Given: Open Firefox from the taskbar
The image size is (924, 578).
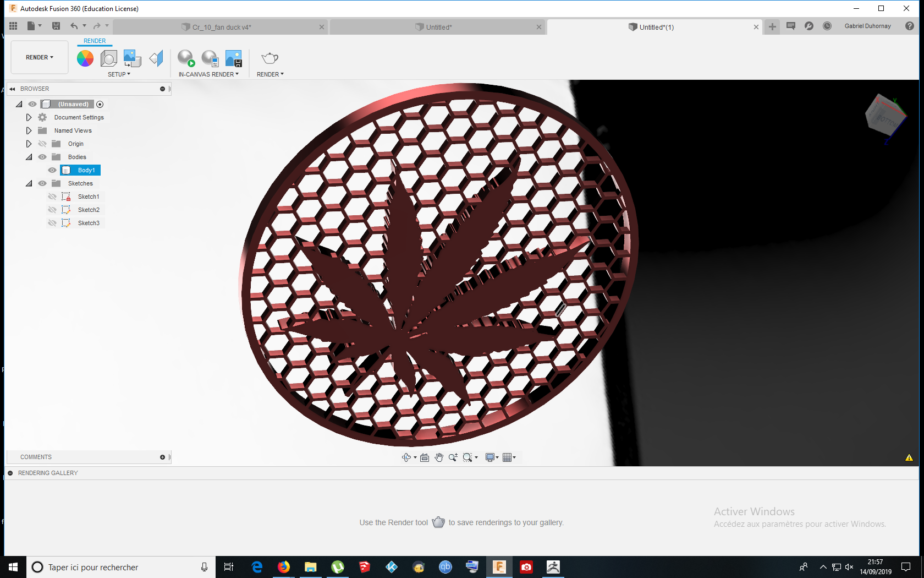Looking at the screenshot, I should (283, 567).
